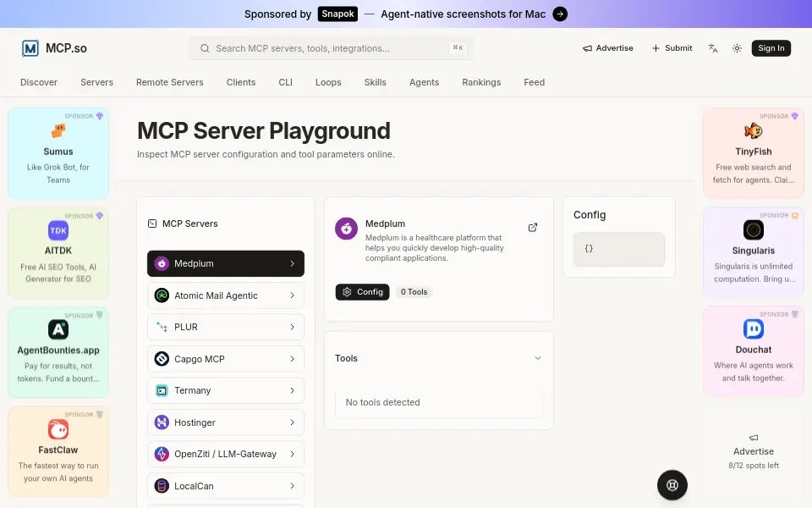This screenshot has height=508, width=812.
Task: Click the Snapok sponsor badge
Action: pyautogui.click(x=337, y=14)
